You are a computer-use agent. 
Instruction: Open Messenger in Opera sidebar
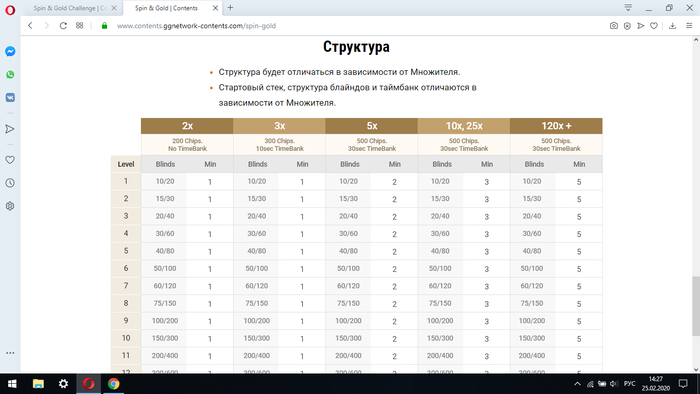pyautogui.click(x=10, y=51)
